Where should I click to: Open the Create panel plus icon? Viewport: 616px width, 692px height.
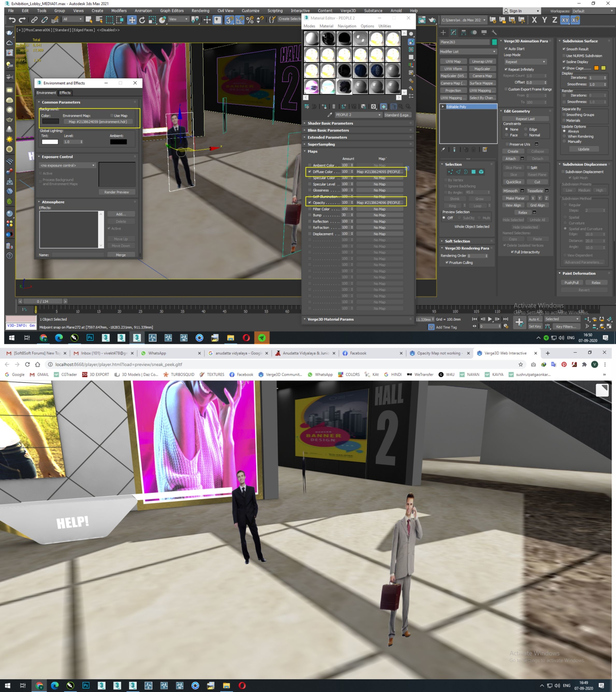coord(443,32)
